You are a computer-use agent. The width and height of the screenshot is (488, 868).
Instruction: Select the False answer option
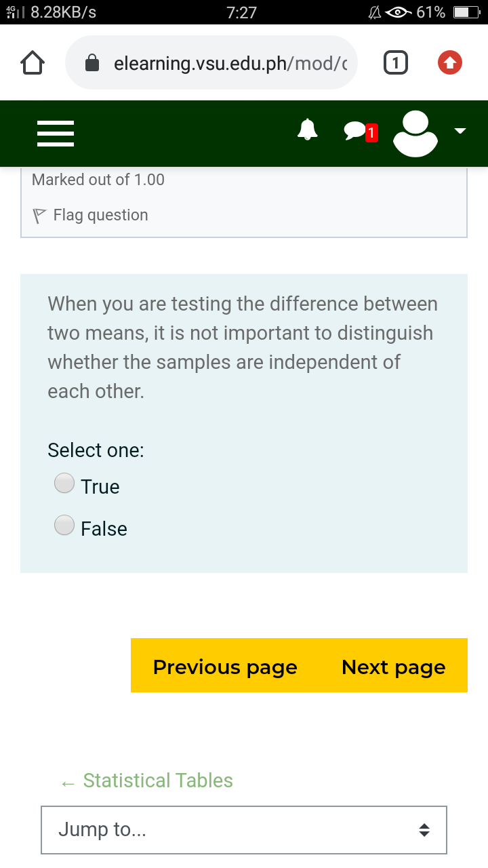pos(64,526)
